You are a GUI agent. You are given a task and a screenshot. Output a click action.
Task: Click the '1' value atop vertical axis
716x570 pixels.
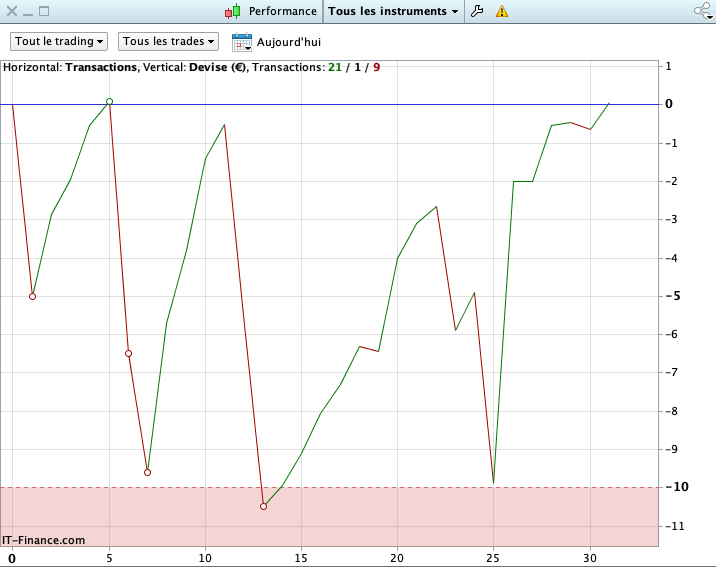coord(669,67)
